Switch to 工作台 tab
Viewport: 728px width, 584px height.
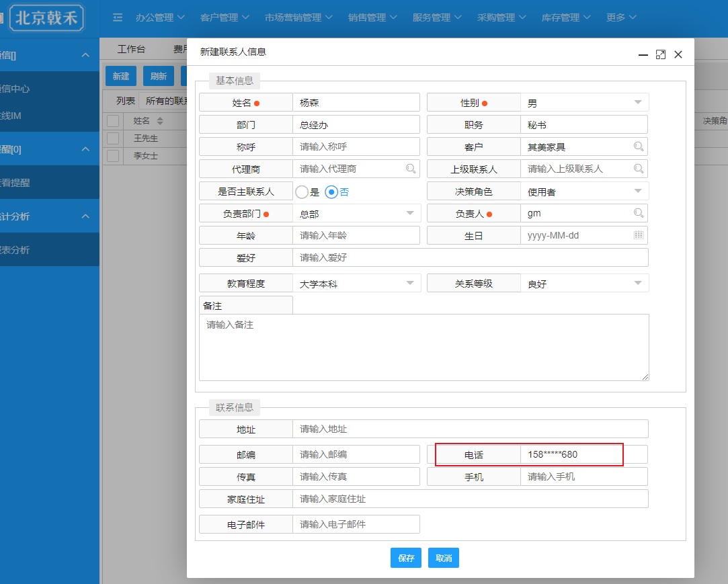coord(131,49)
